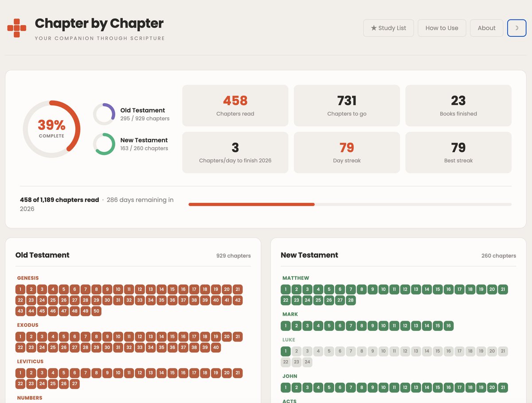Viewport: 532px width, 403px height.
Task: Click the orange cross logo icon
Action: (x=17, y=28)
